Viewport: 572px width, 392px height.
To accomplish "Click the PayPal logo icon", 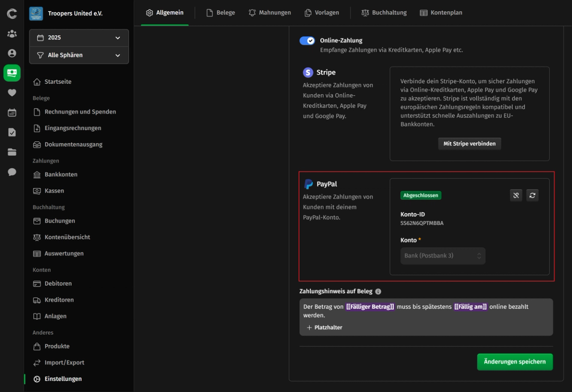I will click(x=308, y=184).
